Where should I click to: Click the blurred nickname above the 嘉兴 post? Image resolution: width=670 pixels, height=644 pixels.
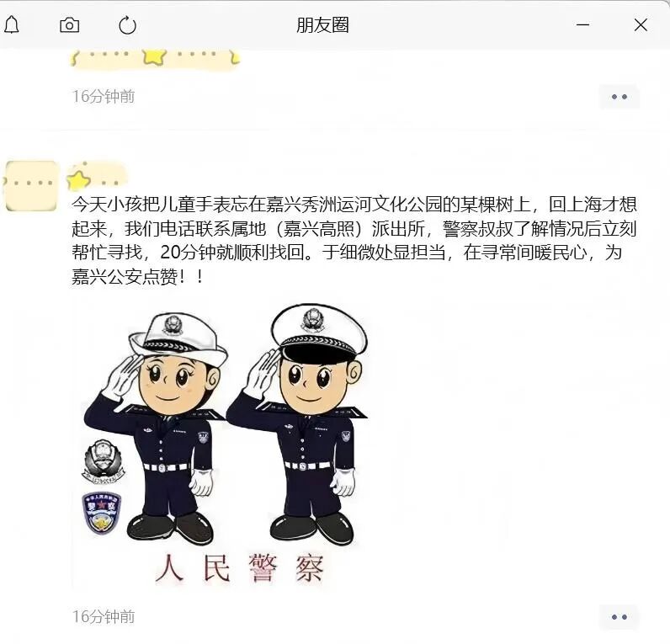tap(98, 177)
